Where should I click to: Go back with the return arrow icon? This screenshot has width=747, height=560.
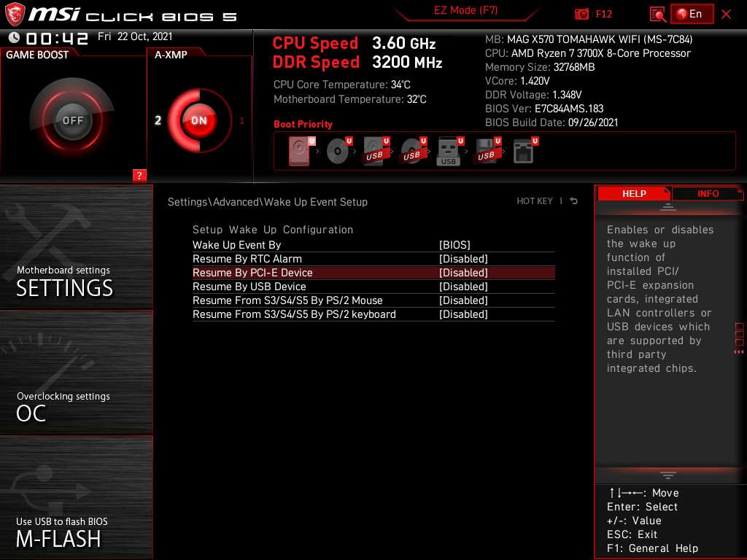[x=573, y=201]
